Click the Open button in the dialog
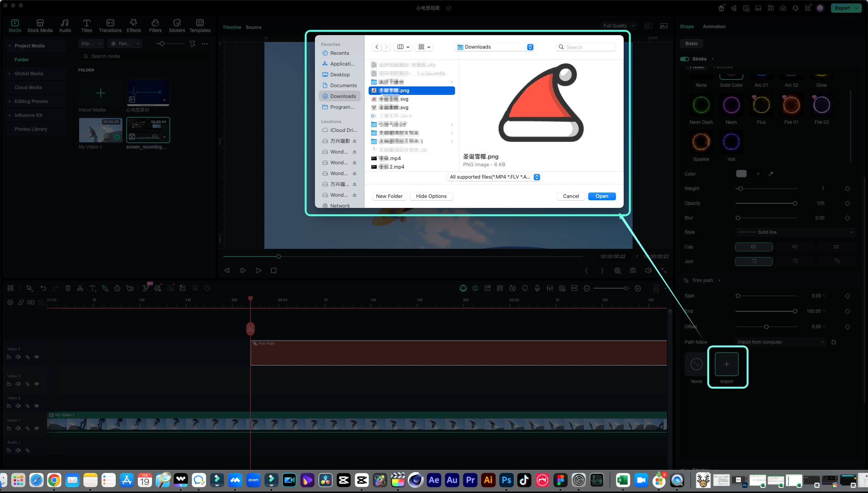The image size is (868, 493). (x=602, y=196)
